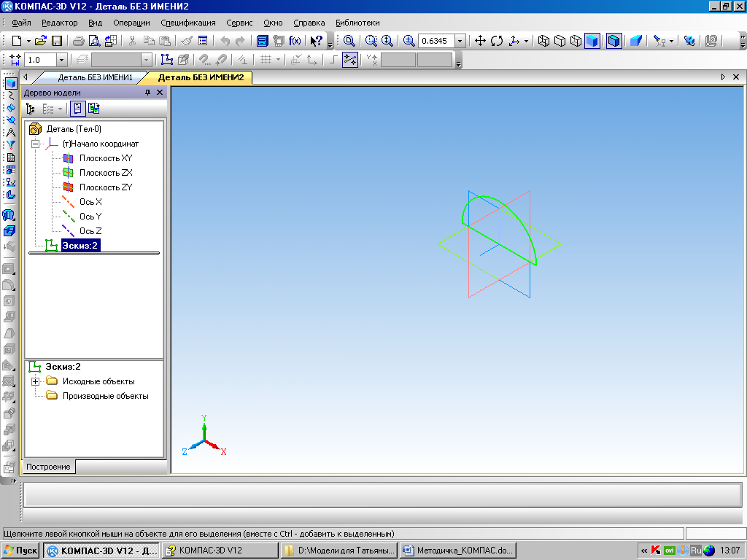Expand the Исходные объекты folder
This screenshot has height=560, width=747.
point(34,381)
